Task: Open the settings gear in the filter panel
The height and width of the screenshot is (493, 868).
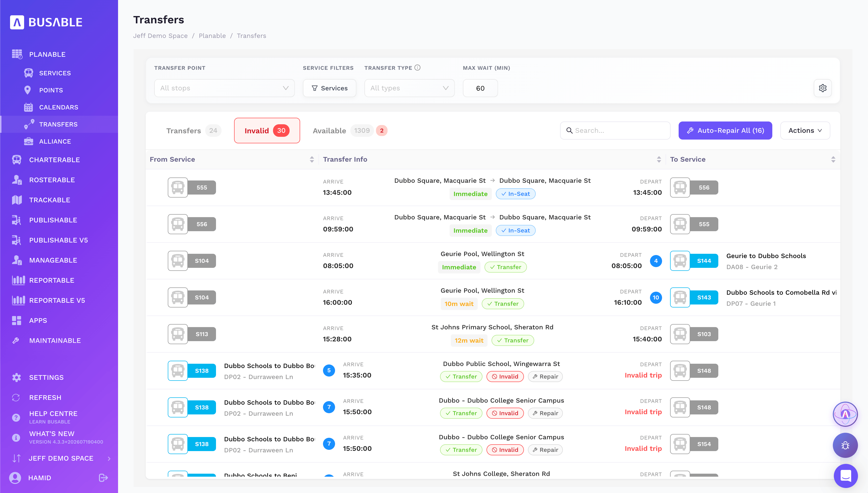Action: [822, 88]
